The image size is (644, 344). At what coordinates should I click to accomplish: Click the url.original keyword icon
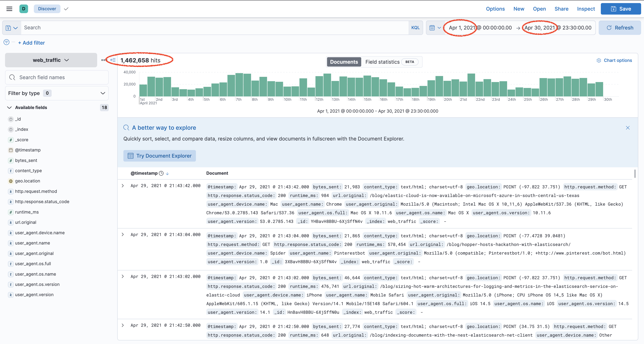[11, 223]
